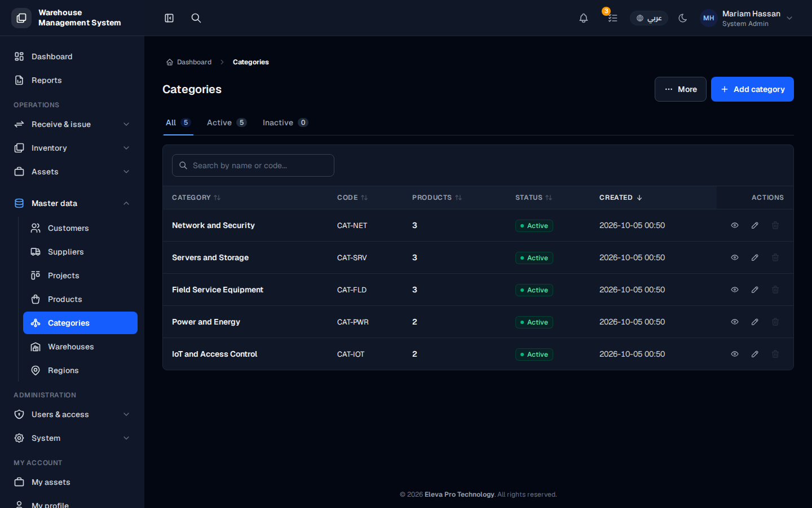The height and width of the screenshot is (508, 812).
Task: Open Customers in the sidebar
Action: [x=80, y=228]
